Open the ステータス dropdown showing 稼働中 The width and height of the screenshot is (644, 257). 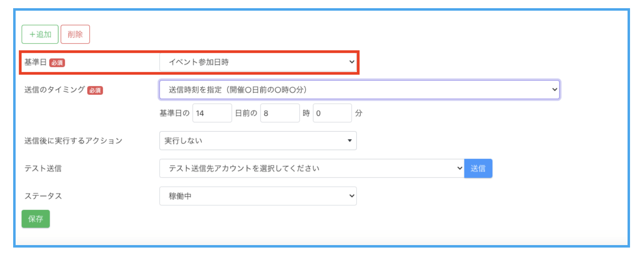click(x=258, y=196)
